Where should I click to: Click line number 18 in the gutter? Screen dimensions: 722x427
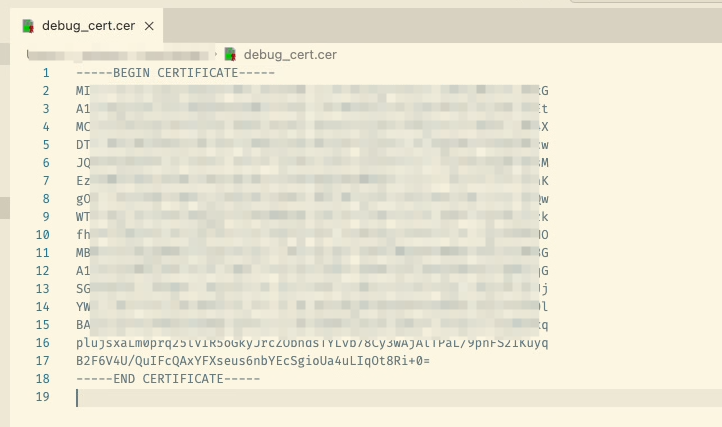click(x=43, y=379)
